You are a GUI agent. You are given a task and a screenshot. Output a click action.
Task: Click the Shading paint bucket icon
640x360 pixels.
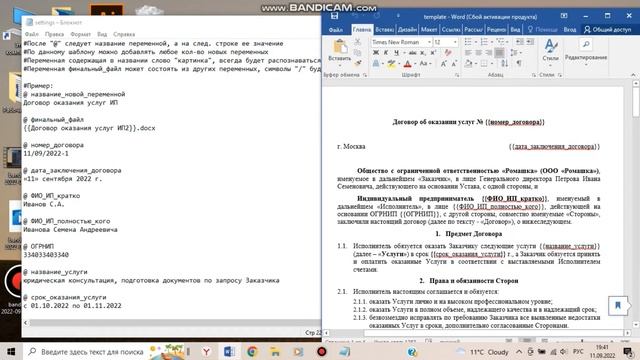(469, 63)
